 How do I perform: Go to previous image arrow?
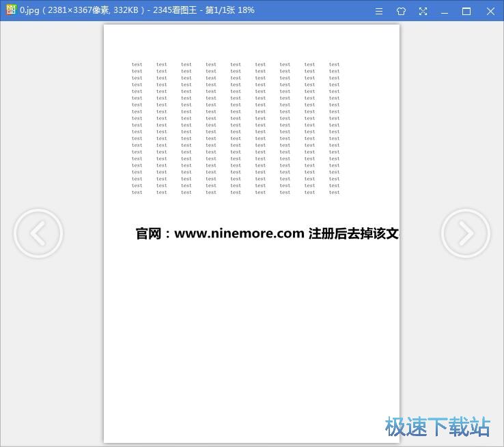coord(38,233)
